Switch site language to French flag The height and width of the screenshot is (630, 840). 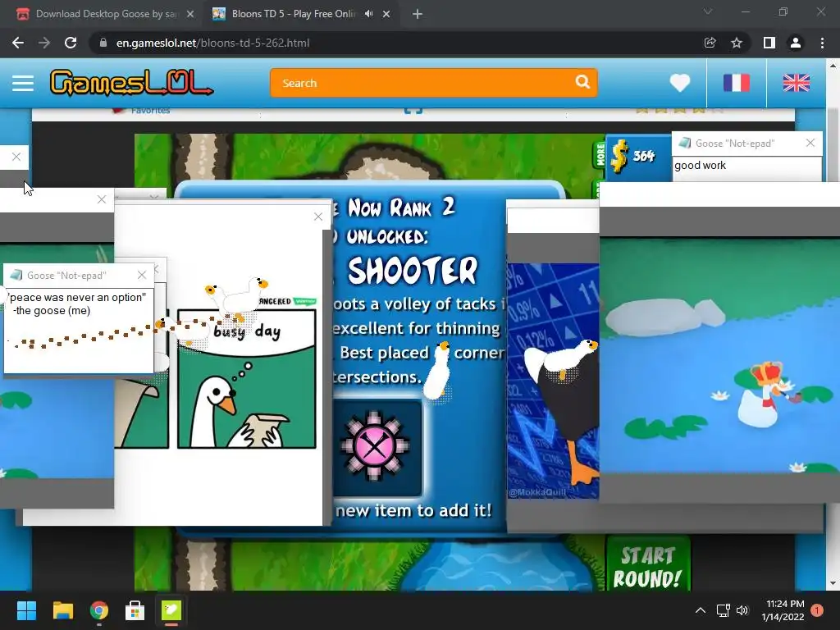(736, 83)
